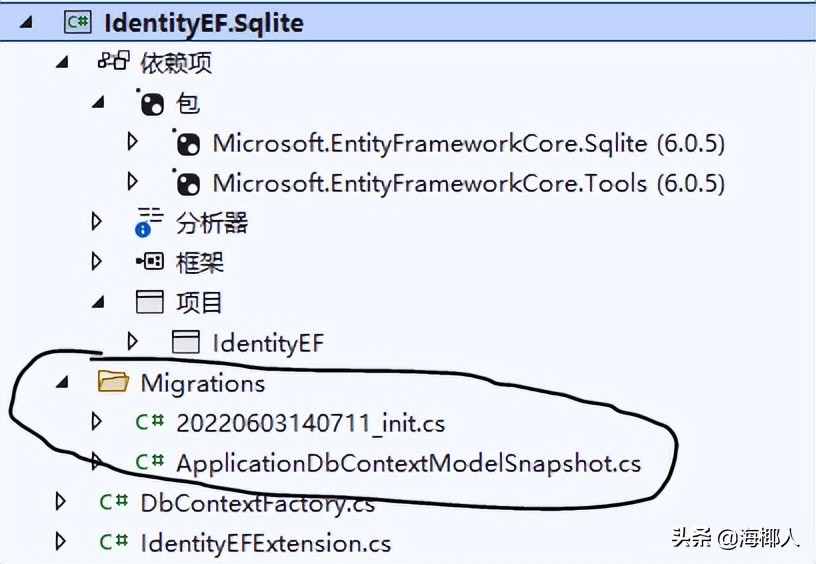The image size is (816, 564).
Task: Select the 项目 label
Action: tap(199, 302)
